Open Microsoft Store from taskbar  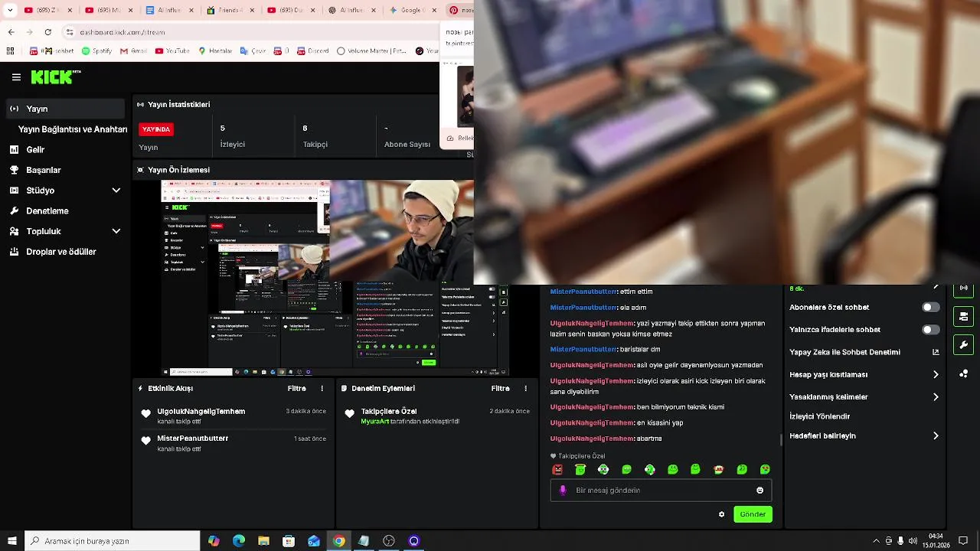(289, 541)
